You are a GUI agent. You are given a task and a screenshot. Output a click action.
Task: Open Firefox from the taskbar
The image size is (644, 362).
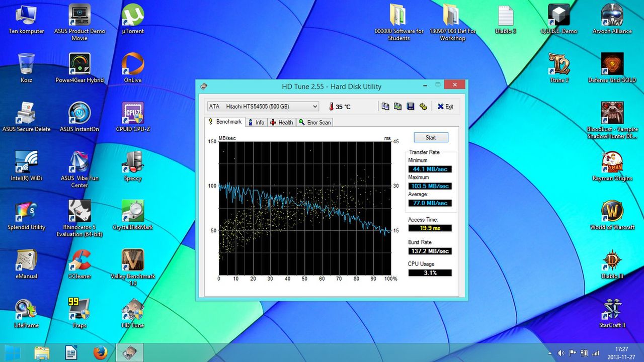[100, 352]
